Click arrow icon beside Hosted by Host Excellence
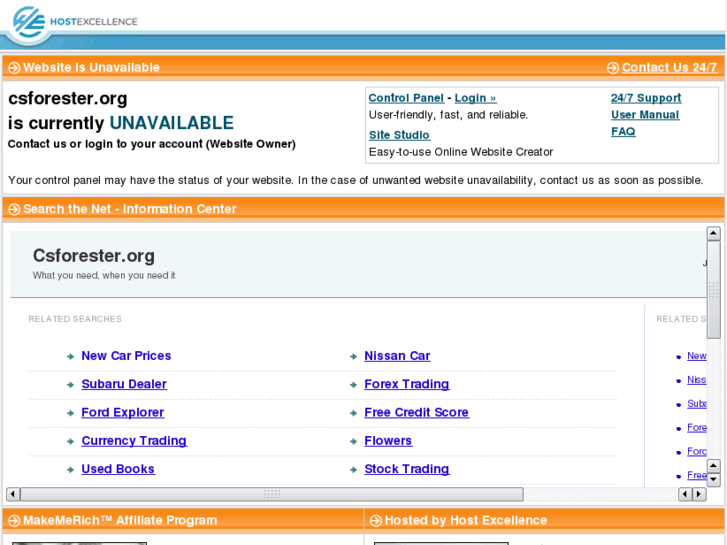Image resolution: width=727 pixels, height=545 pixels. pyautogui.click(x=376, y=521)
